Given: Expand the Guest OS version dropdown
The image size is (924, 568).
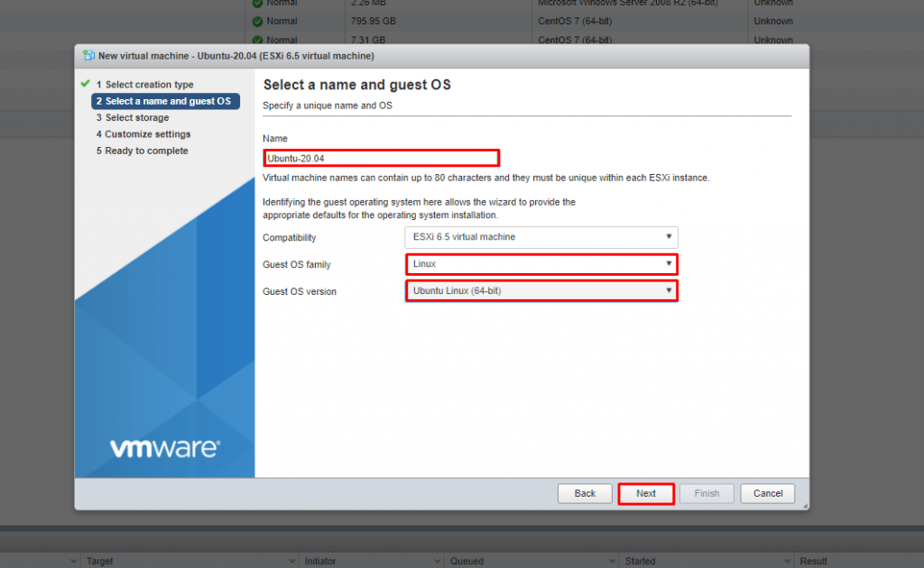Looking at the screenshot, I should tap(541, 290).
